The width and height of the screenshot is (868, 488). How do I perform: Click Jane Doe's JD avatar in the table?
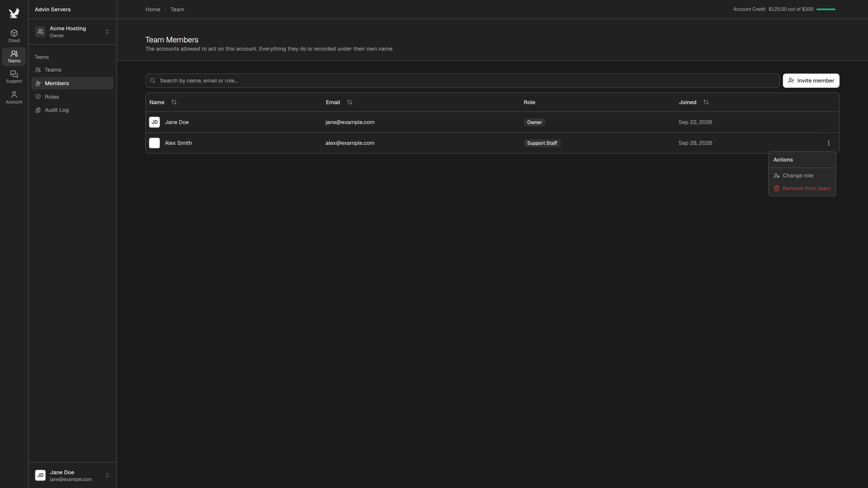(x=154, y=122)
